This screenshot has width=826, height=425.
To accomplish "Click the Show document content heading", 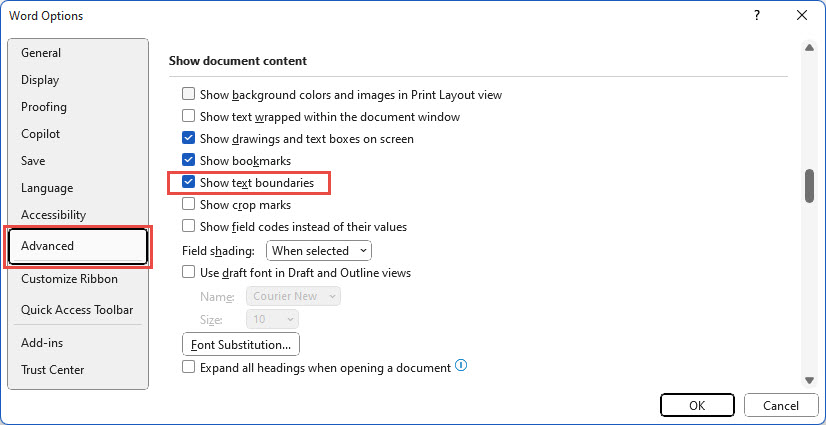I will (x=238, y=61).
